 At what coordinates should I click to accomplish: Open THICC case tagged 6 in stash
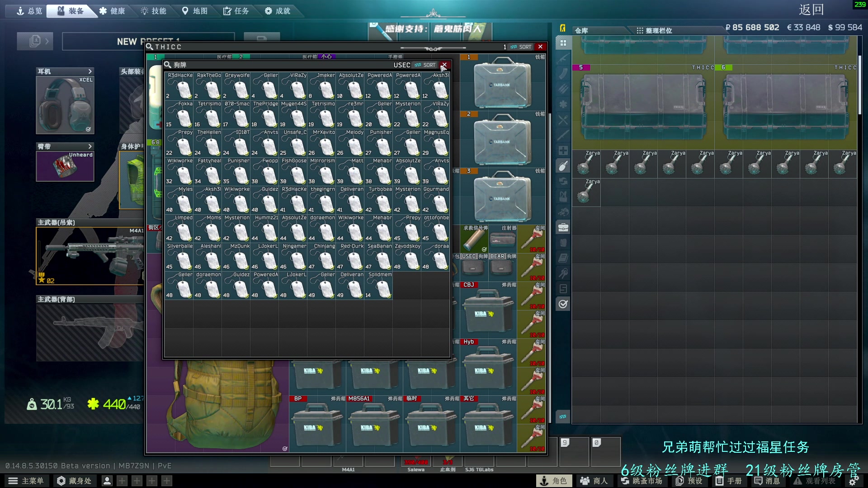pyautogui.click(x=786, y=107)
